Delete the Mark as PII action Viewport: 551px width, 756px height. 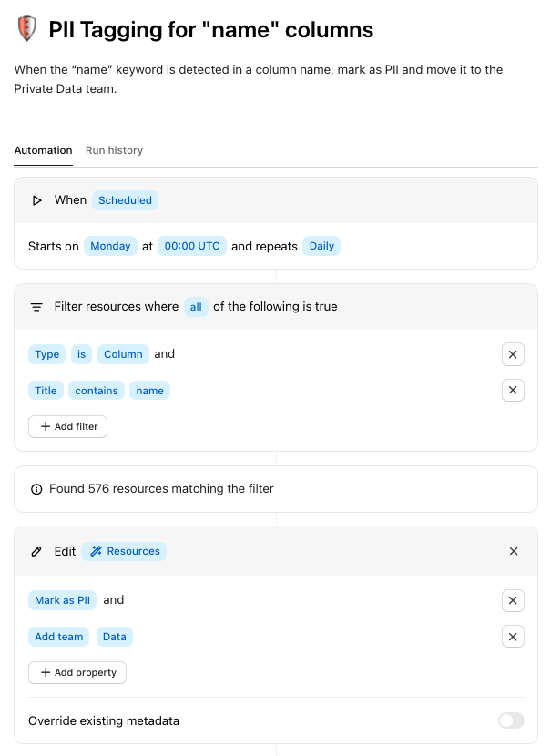(x=513, y=600)
